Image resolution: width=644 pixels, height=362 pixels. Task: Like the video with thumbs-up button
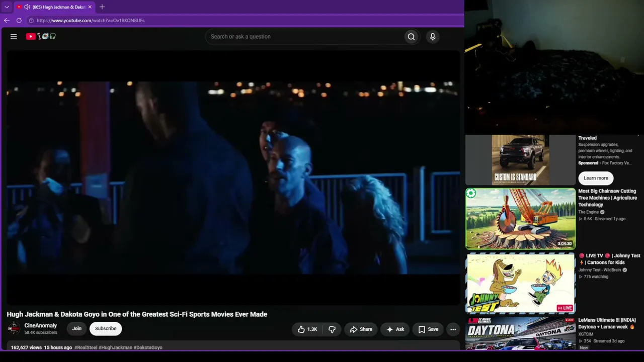(x=307, y=329)
